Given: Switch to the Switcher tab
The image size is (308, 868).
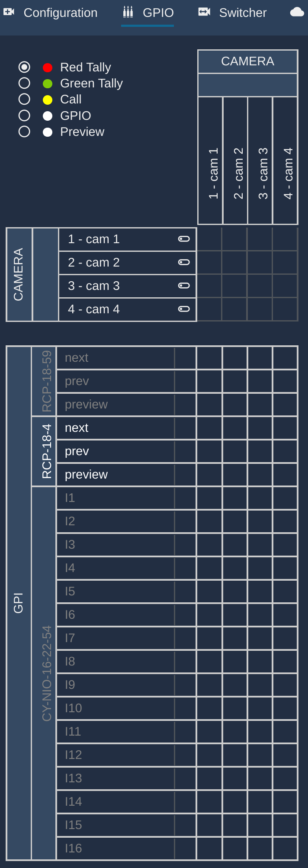Looking at the screenshot, I should tap(242, 13).
